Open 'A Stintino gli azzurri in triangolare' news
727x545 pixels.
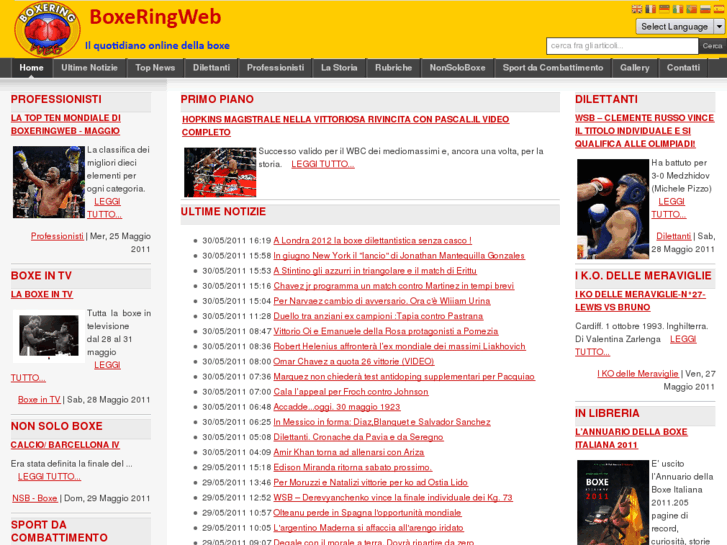pyautogui.click(x=375, y=271)
